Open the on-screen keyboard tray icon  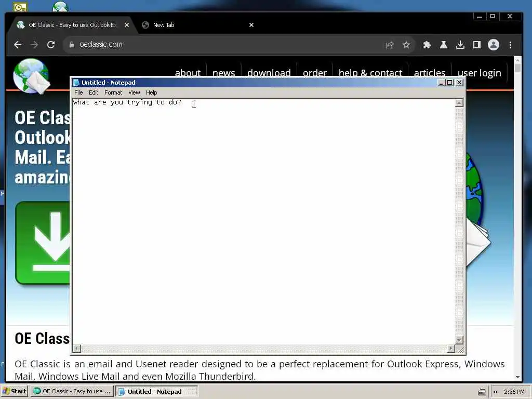[482, 392]
